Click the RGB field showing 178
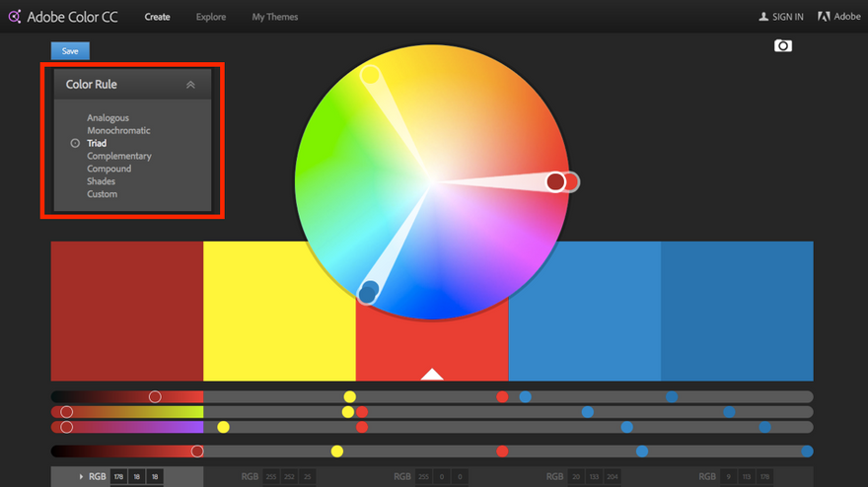 tap(118, 476)
